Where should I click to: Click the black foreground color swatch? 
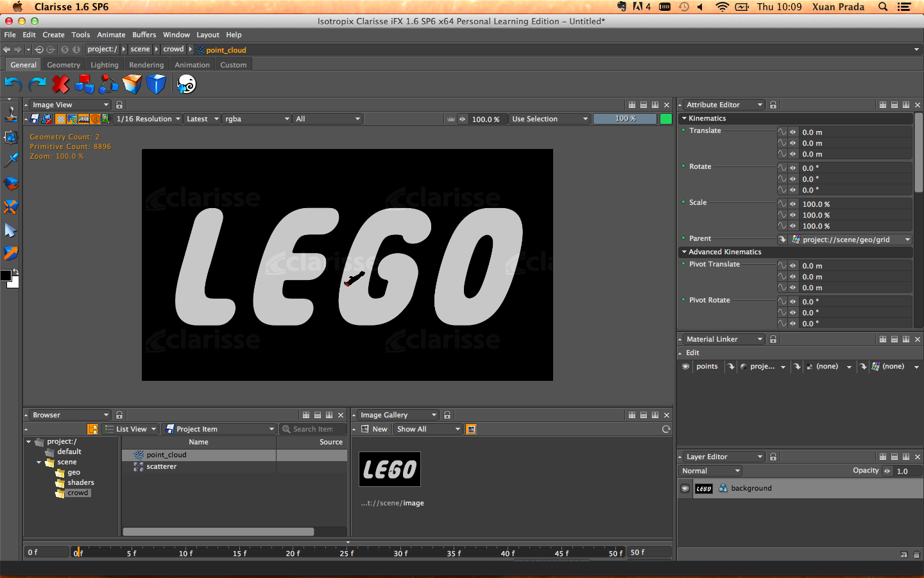[x=6, y=276]
